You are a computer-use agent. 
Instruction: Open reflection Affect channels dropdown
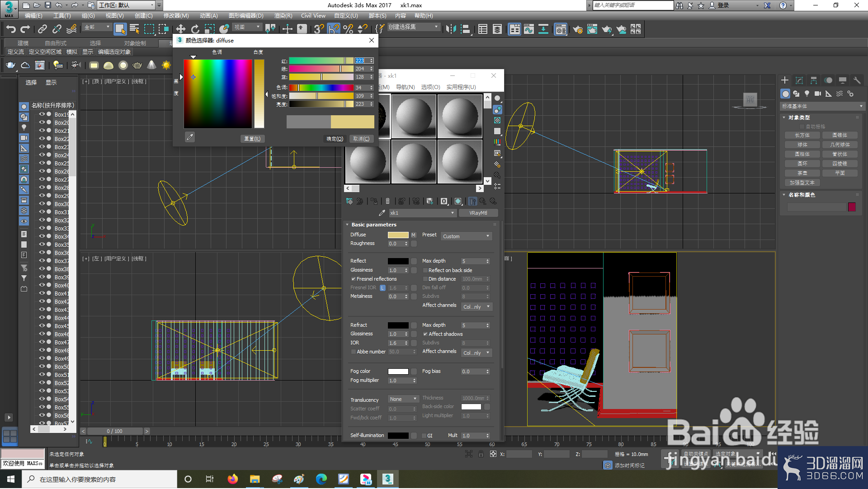click(x=476, y=307)
